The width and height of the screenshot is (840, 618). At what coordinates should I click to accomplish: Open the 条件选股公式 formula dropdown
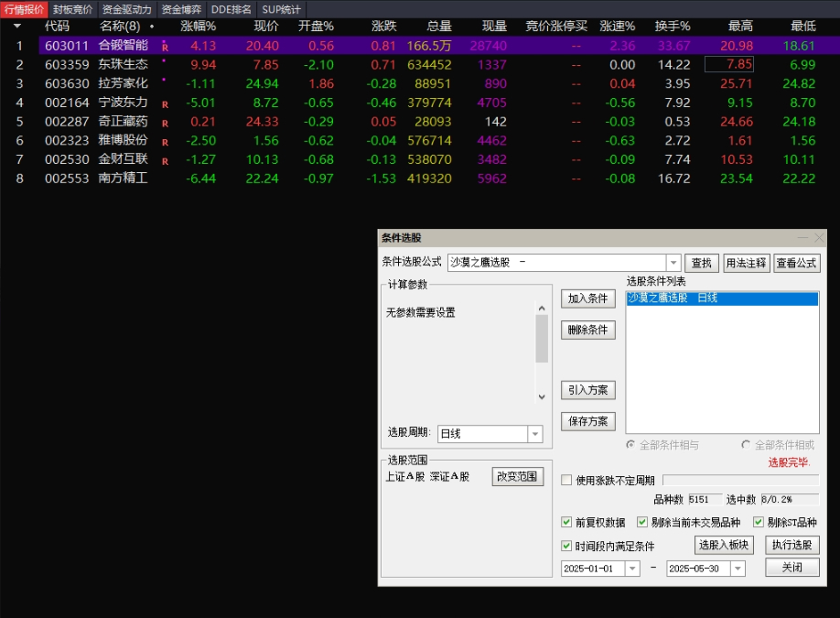[x=673, y=263]
